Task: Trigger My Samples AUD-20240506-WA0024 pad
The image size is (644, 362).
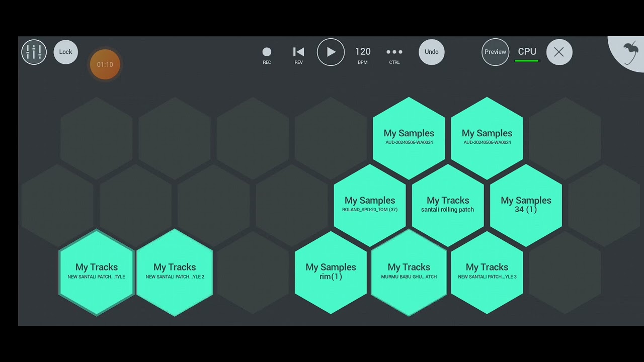Action: tap(487, 138)
